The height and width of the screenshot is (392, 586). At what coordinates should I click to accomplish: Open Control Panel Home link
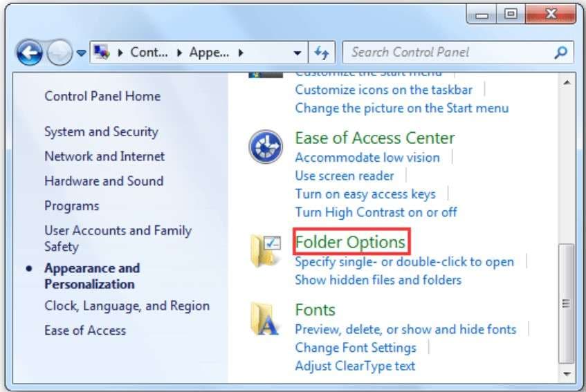tap(102, 96)
